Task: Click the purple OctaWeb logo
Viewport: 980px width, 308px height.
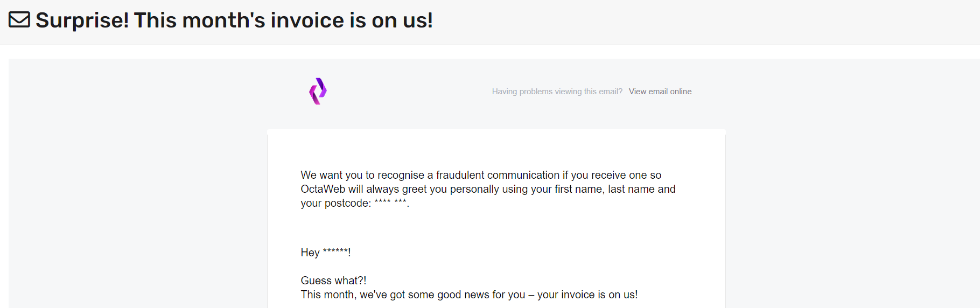Action: point(318,91)
